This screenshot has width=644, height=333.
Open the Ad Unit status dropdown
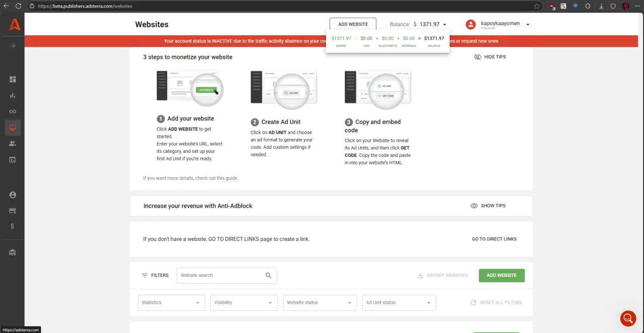click(x=399, y=302)
